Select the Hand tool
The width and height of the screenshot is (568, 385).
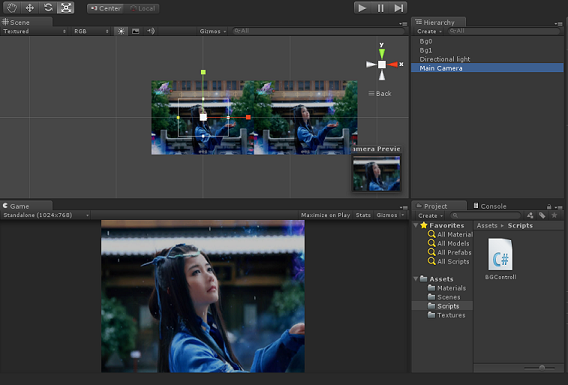coord(12,8)
